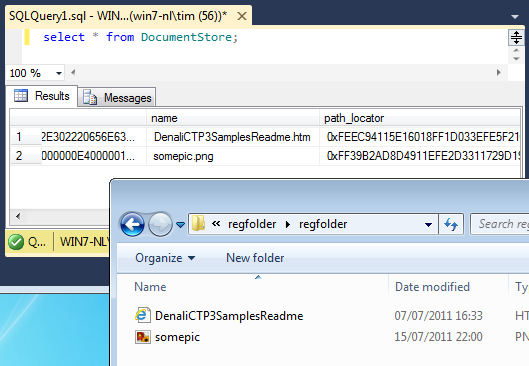
Task: Close the SQLQuery1.sql tab
Action: [242, 16]
